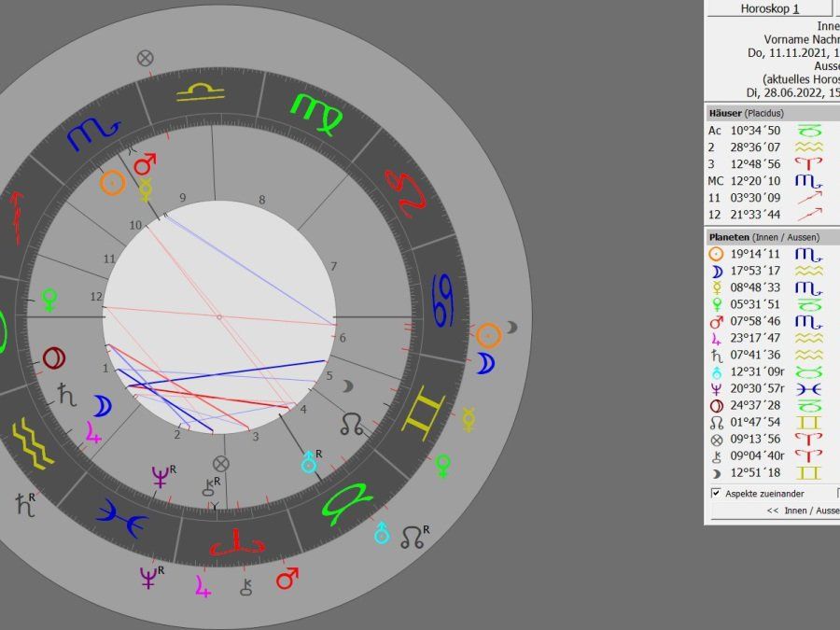Switch to the Horoskop 1 tab

pos(770,8)
